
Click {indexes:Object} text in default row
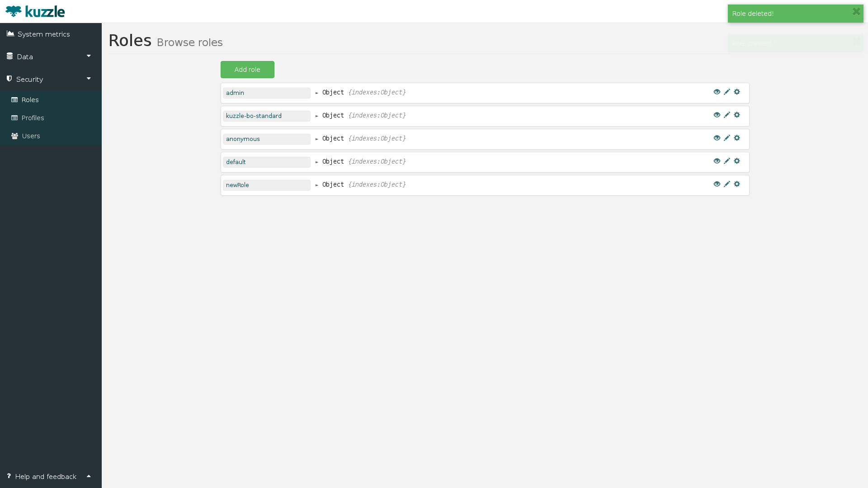377,161
